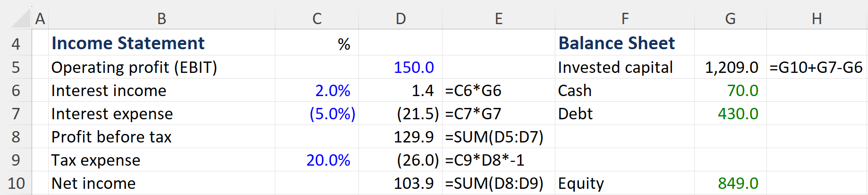Click the Invested capital value 1,209.0
Screen dimensions: 868x195
[732, 67]
